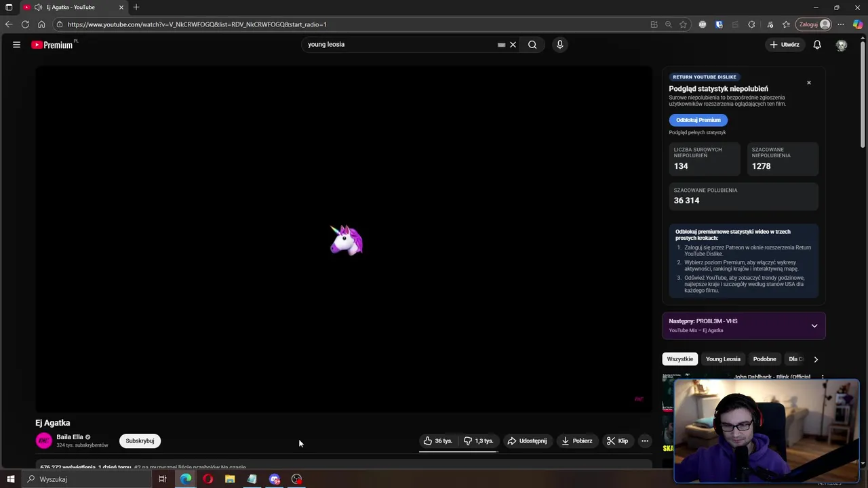Image resolution: width=868 pixels, height=488 pixels.
Task: Download the video with Pobierz
Action: [x=576, y=441]
